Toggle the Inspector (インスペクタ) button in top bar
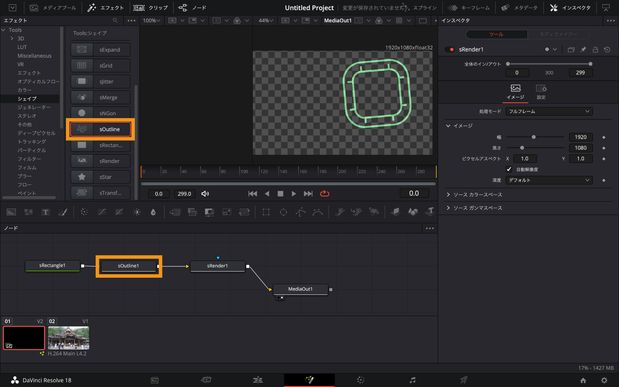619x387 pixels. [x=570, y=8]
